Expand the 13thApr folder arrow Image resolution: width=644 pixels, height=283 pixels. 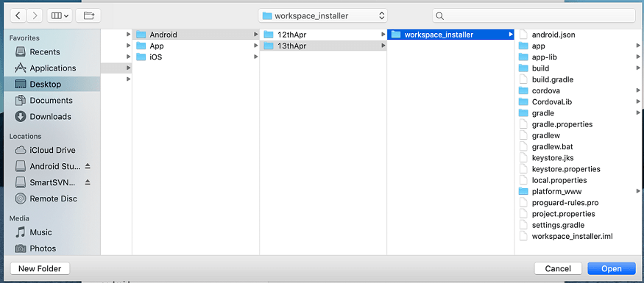point(383,46)
